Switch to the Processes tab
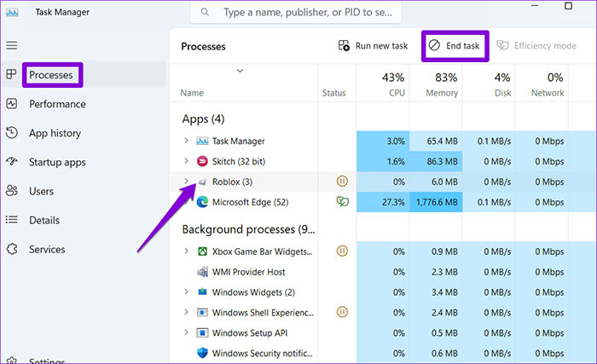The image size is (597, 364). (x=51, y=75)
